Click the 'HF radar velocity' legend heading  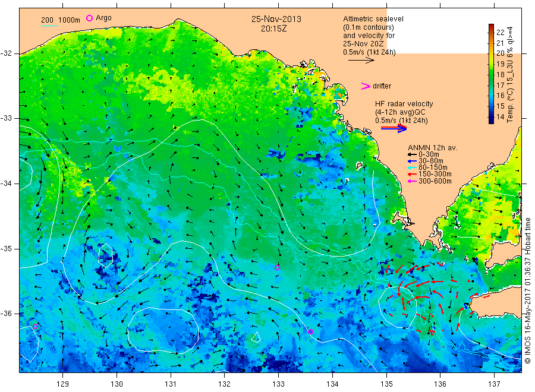pos(404,103)
